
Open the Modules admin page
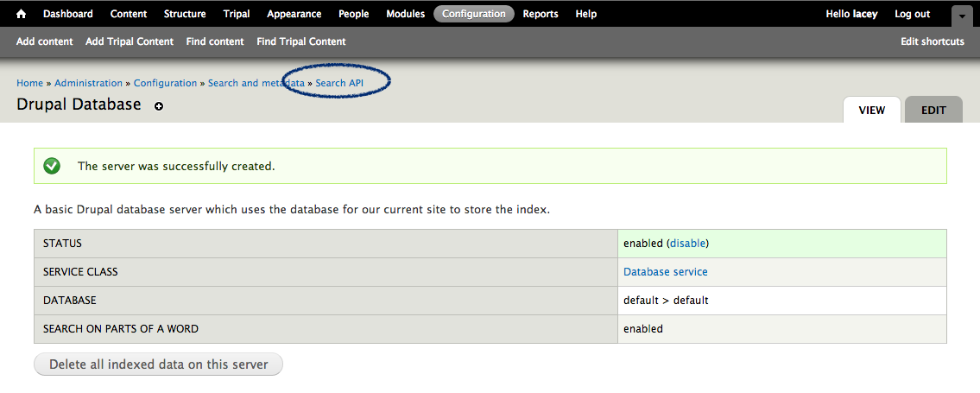coord(405,14)
